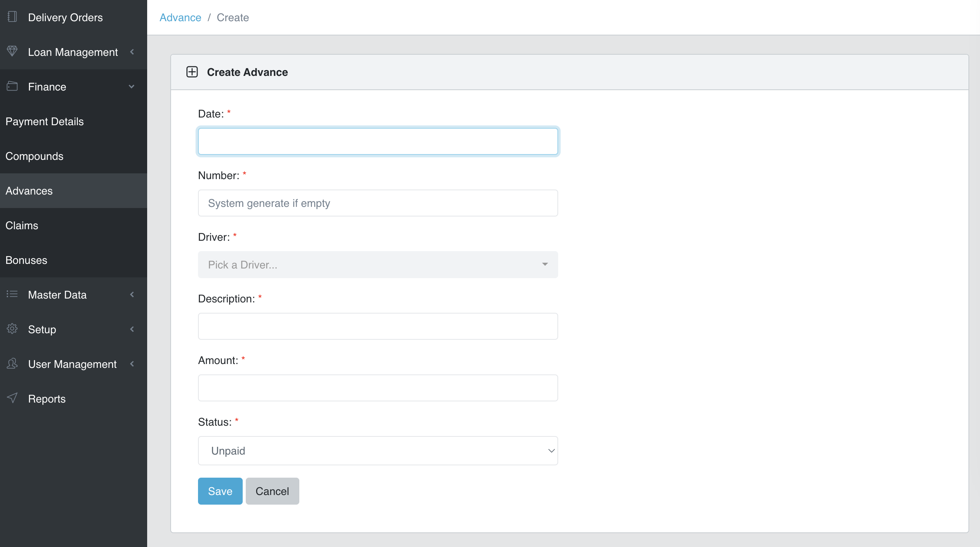Click the Master Data list icon

[12, 294]
